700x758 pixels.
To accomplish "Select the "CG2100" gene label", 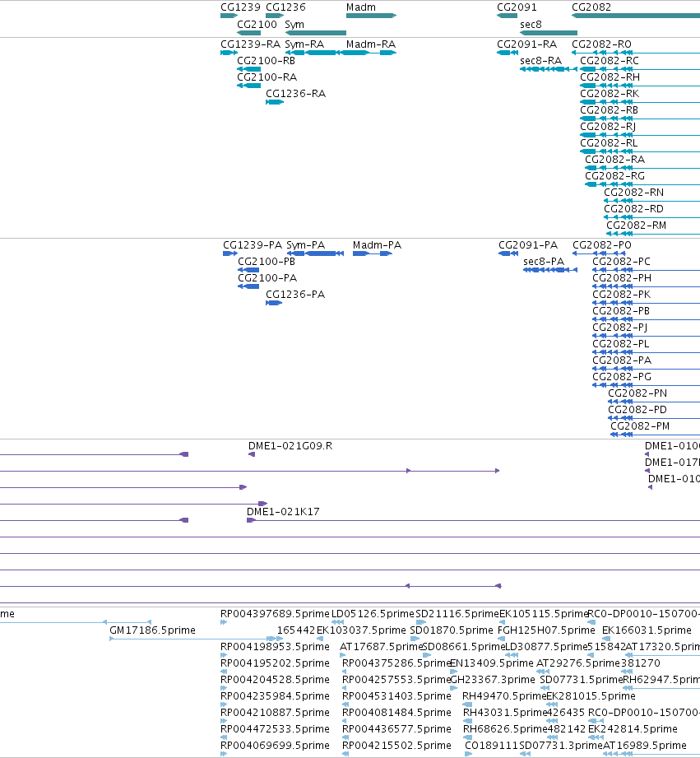I will coord(257,25).
